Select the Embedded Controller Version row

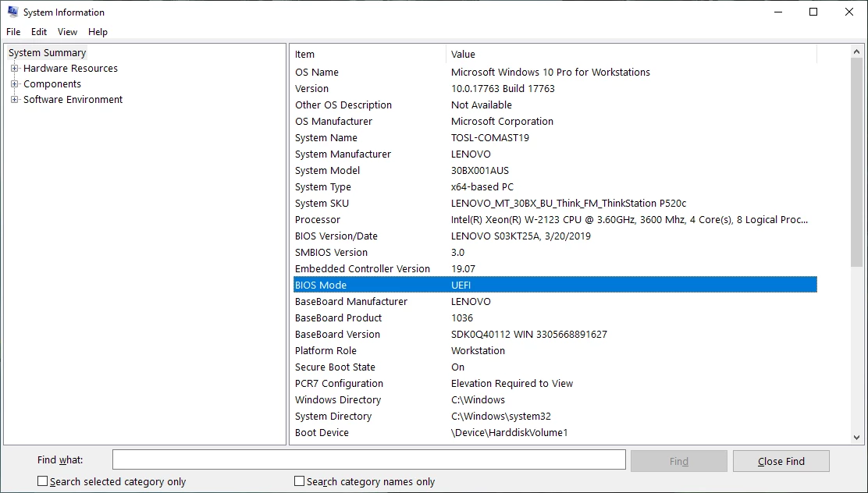click(553, 269)
